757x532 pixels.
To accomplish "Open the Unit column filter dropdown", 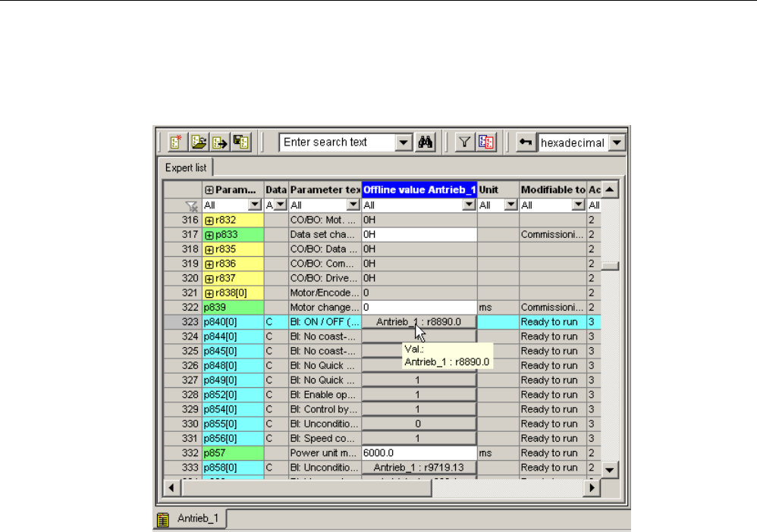I will [510, 205].
